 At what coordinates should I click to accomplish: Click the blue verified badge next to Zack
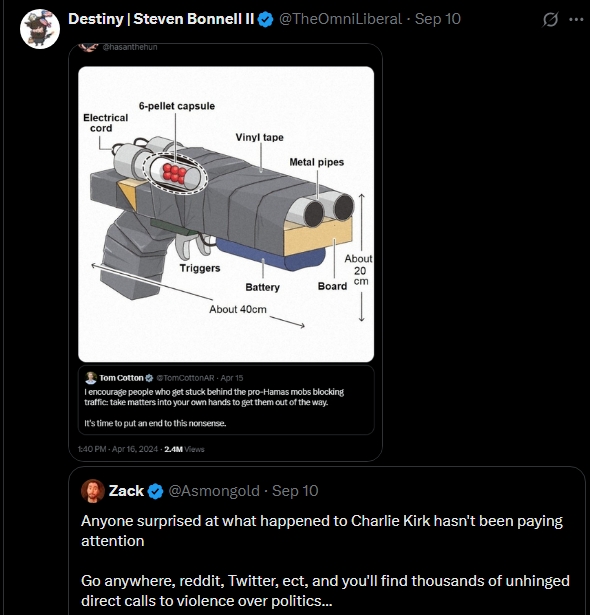156,491
